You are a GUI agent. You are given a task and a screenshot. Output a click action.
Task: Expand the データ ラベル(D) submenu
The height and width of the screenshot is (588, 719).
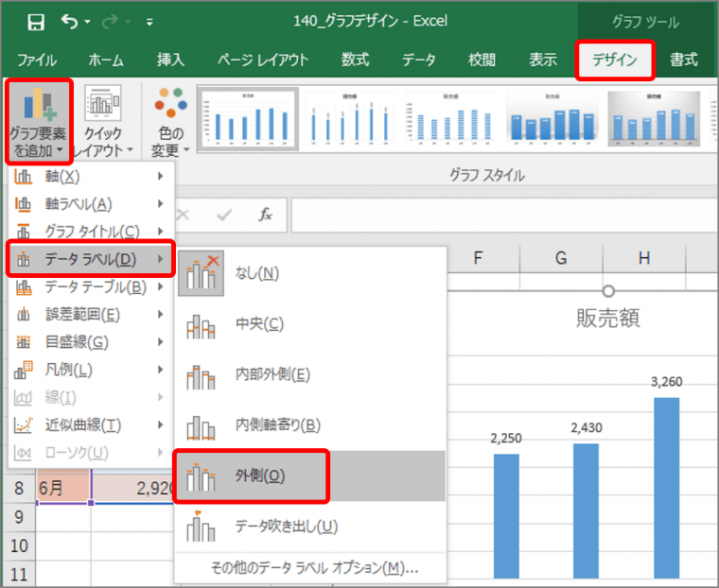point(91,259)
